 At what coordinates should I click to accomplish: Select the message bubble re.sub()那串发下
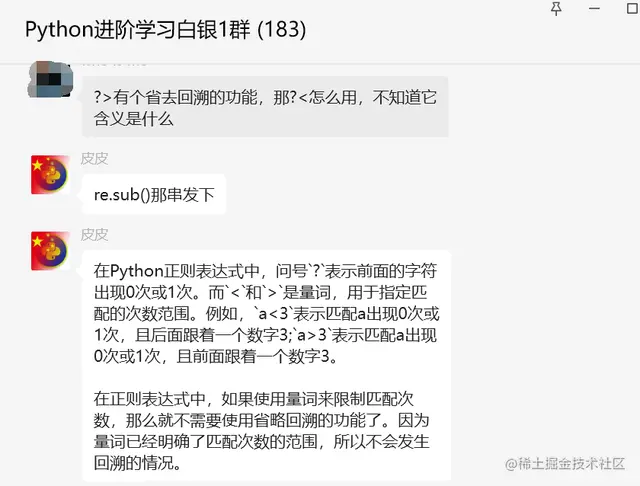coord(154,194)
